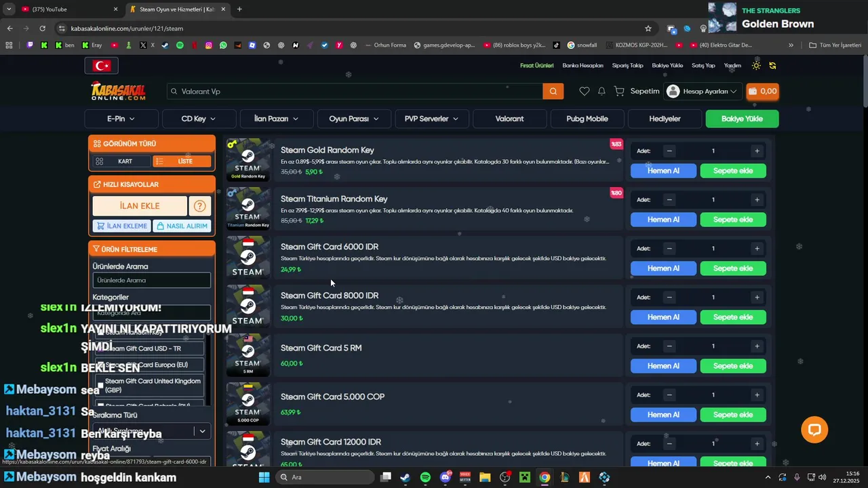The height and width of the screenshot is (488, 868).
Task: Open Fırsat Ürünleri in top menu
Action: pos(536,66)
